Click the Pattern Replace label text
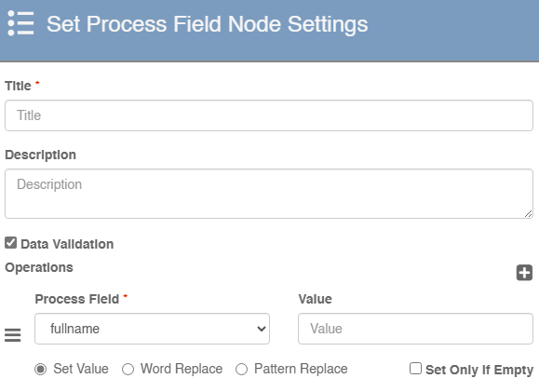 301,369
